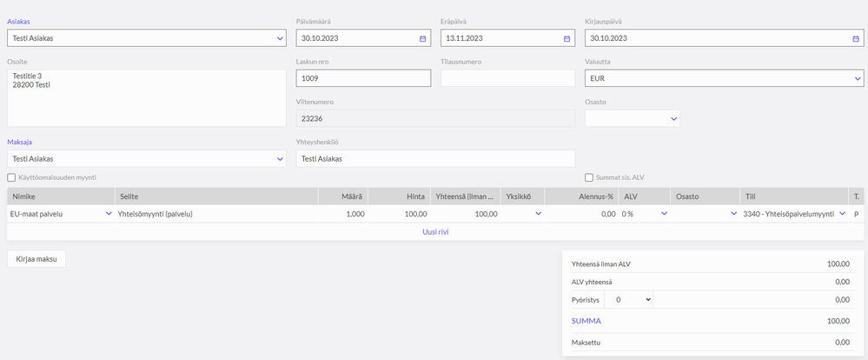The image size is (868, 360).
Task: Click the Hinta column header
Action: tap(399, 196)
